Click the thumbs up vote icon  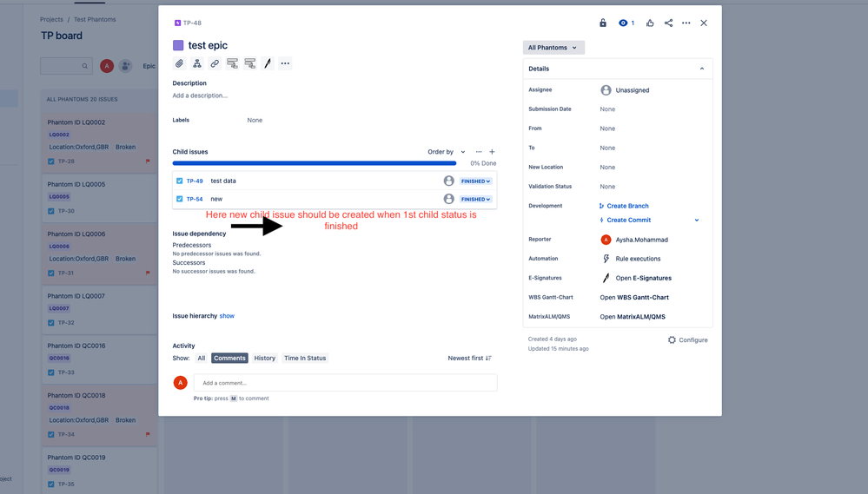pos(650,23)
